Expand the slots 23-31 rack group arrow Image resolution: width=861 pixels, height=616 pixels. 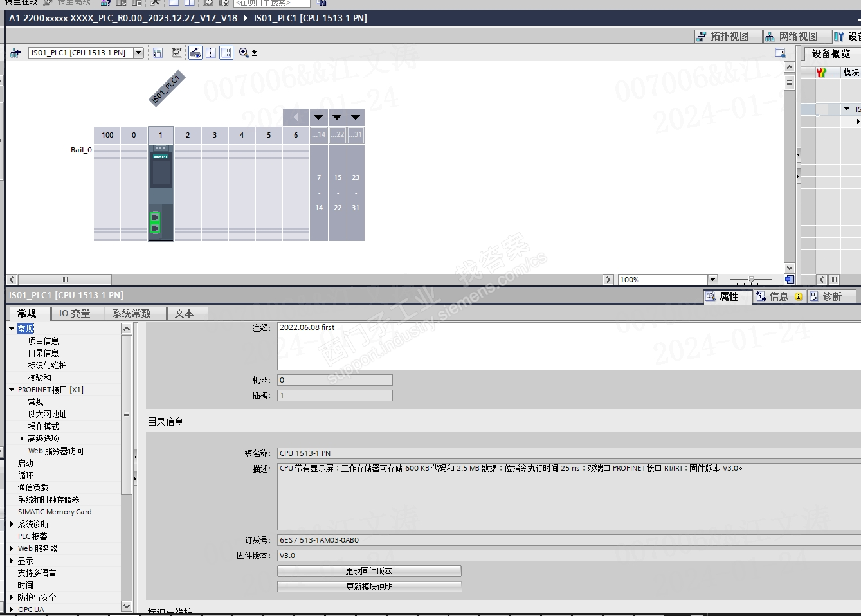tap(356, 118)
